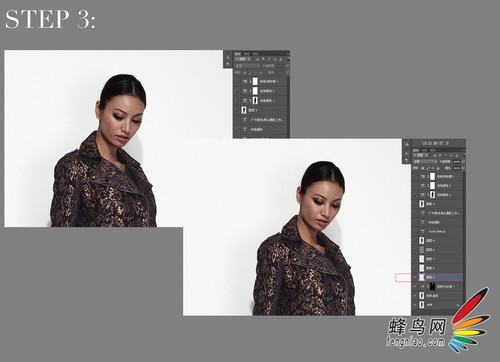Click the lock image pixels brush icon in the upper-left Layers panel
The image size is (500, 362).
(250, 73)
